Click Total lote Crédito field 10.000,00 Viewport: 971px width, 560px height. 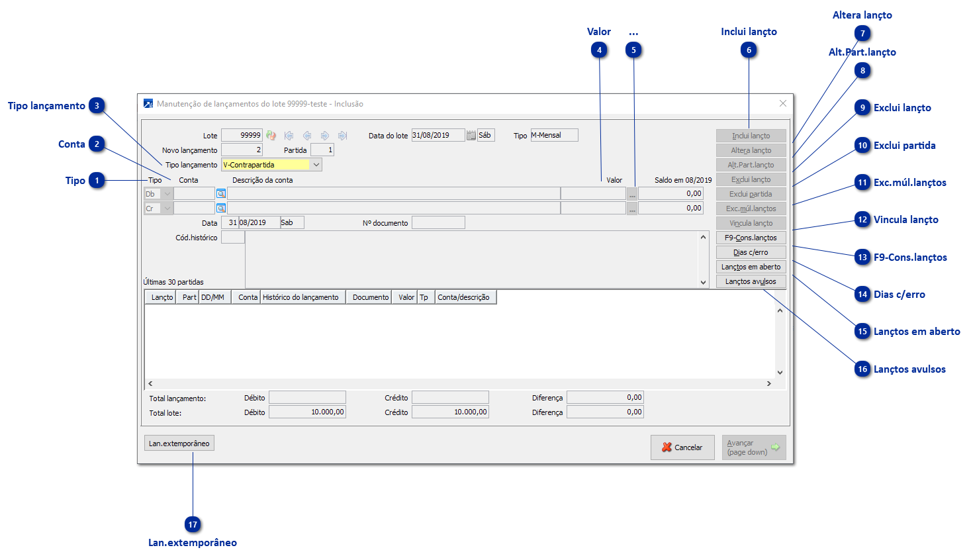click(450, 412)
